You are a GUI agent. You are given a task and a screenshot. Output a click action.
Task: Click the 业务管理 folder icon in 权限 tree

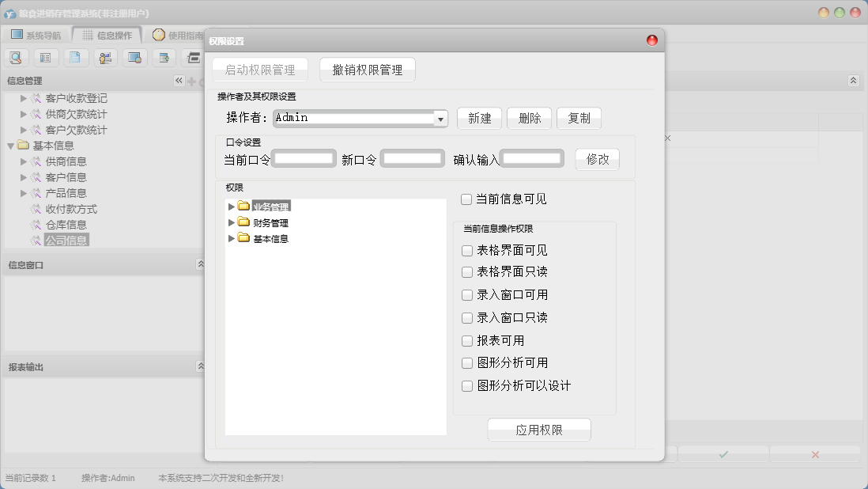point(243,206)
